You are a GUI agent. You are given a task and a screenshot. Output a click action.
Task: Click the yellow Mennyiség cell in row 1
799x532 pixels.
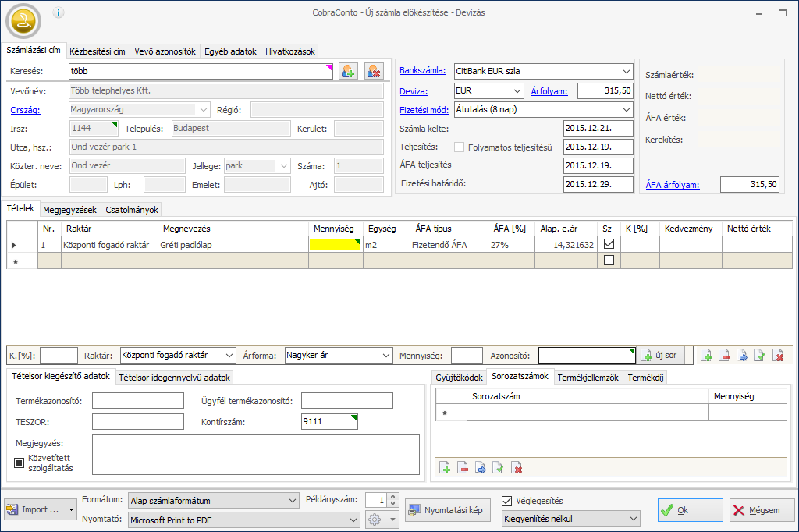point(336,244)
